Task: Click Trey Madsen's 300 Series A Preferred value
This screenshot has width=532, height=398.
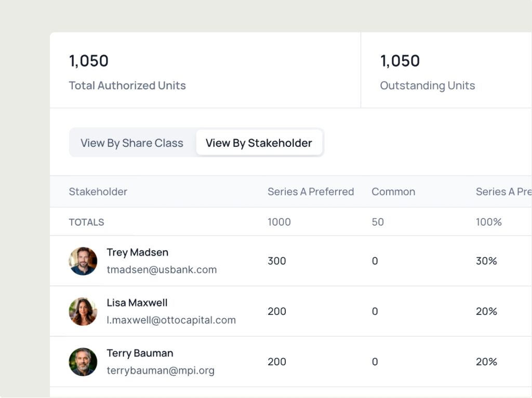Action: 277,261
